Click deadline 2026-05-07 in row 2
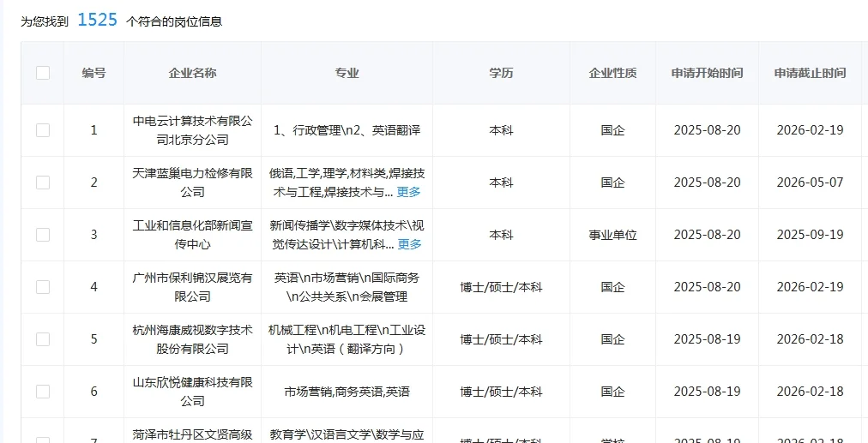The width and height of the screenshot is (868, 443). (810, 183)
